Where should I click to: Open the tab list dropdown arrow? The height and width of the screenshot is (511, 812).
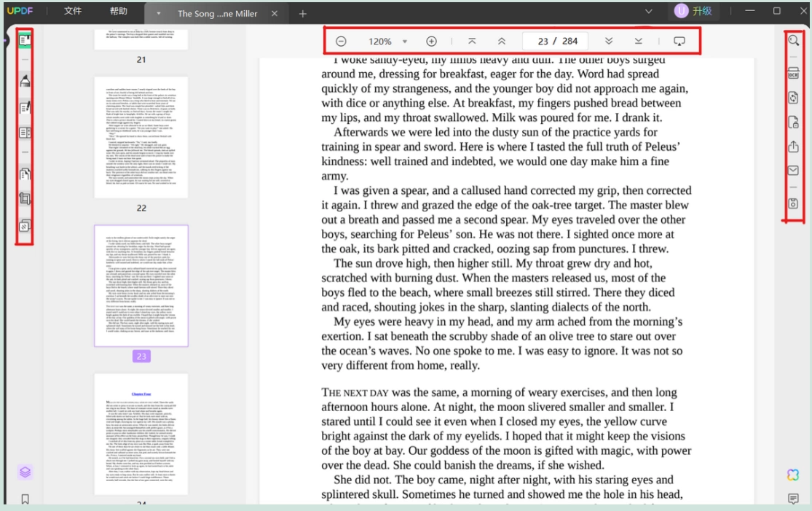[x=648, y=12]
